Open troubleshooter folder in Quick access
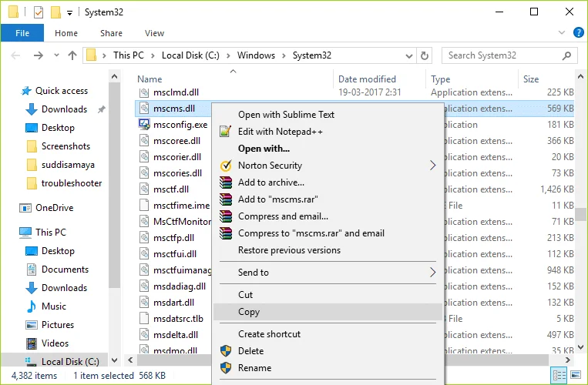Screen dimensions: 588x385 65,183
